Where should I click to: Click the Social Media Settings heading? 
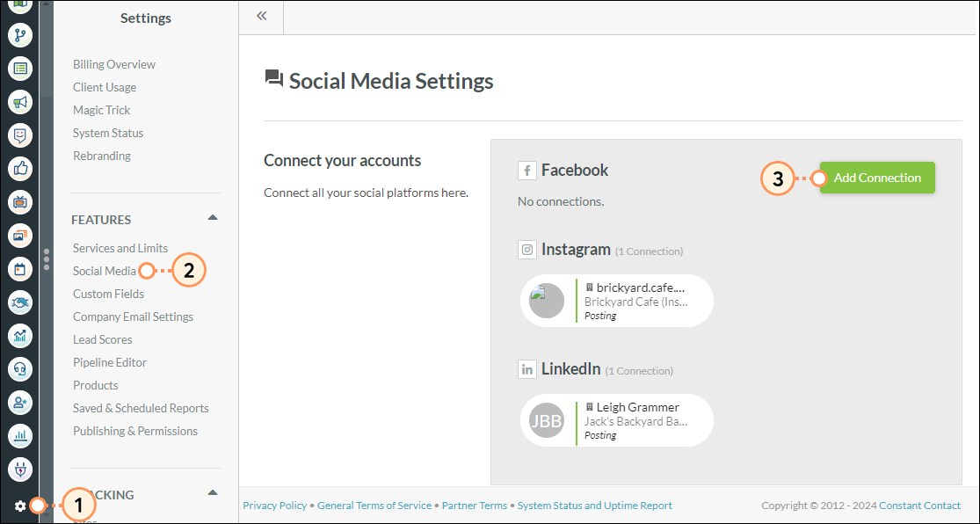pyautogui.click(x=391, y=81)
